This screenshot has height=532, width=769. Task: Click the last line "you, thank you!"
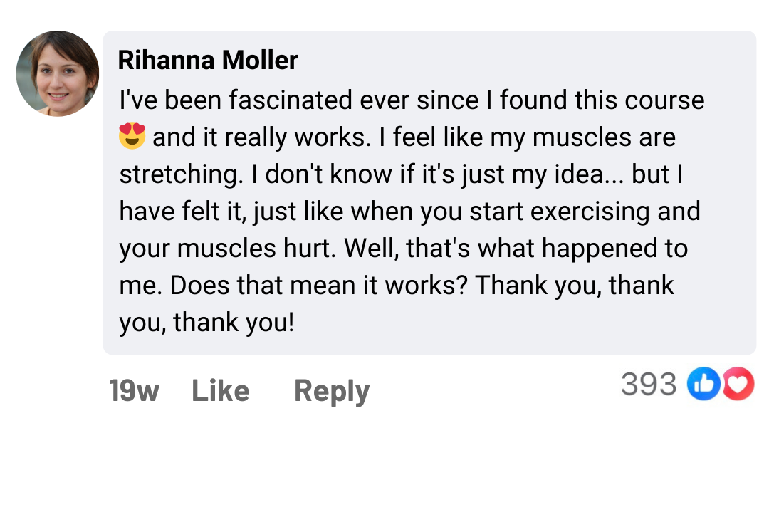point(206,323)
